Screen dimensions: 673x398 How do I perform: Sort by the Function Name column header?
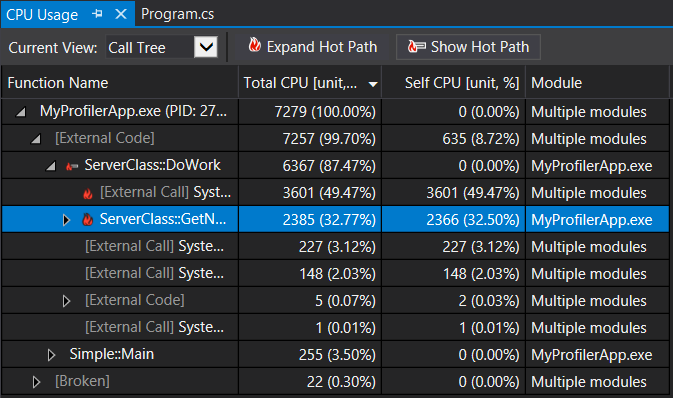[x=120, y=82]
